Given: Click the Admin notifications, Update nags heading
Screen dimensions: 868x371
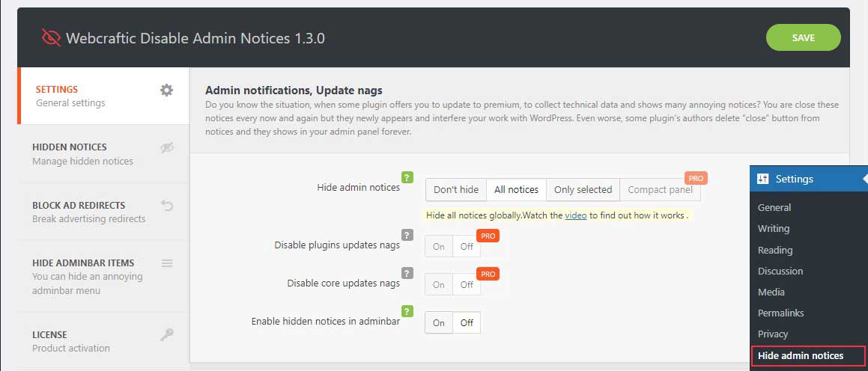Looking at the screenshot, I should (294, 90).
